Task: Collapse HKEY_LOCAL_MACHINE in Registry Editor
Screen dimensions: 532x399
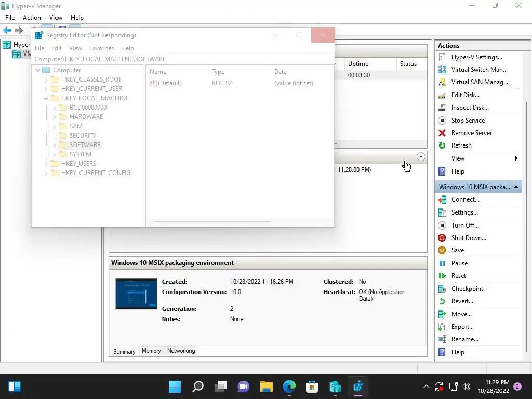Action: tap(46, 98)
